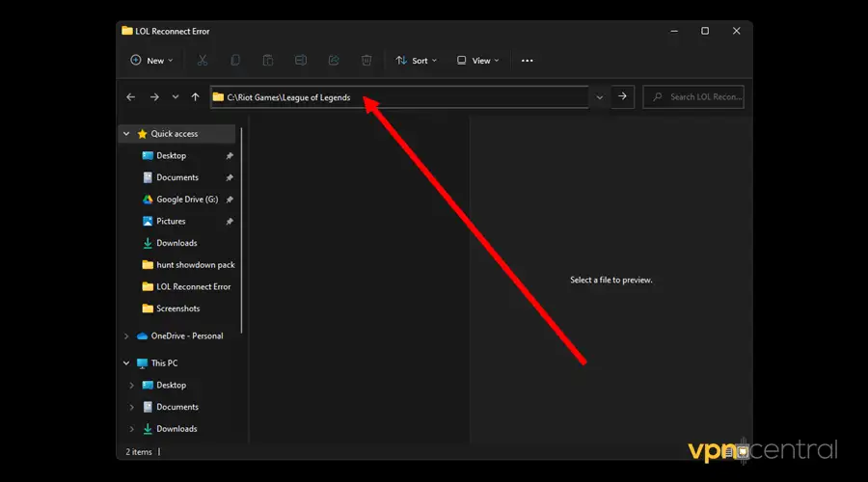Click pin icon beside Pictures
This screenshot has width=868, height=482.
(230, 222)
